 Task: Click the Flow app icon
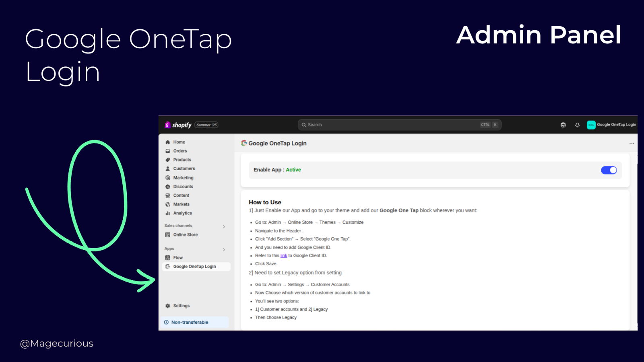pyautogui.click(x=168, y=257)
